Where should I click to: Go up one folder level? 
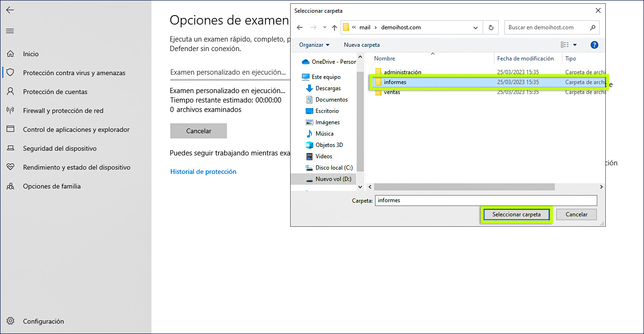pos(335,27)
